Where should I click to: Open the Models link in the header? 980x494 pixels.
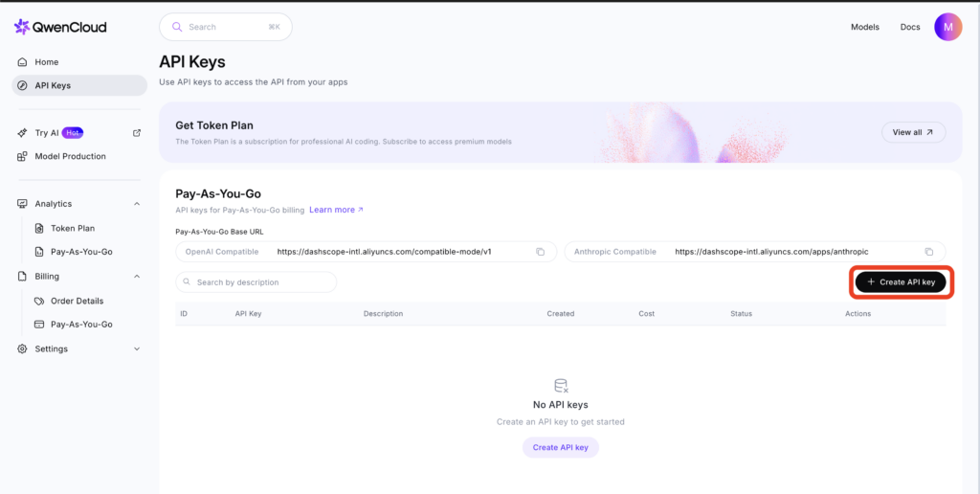865,27
